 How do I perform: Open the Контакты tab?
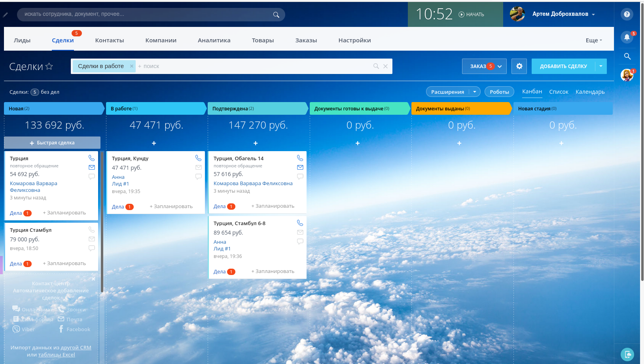110,40
